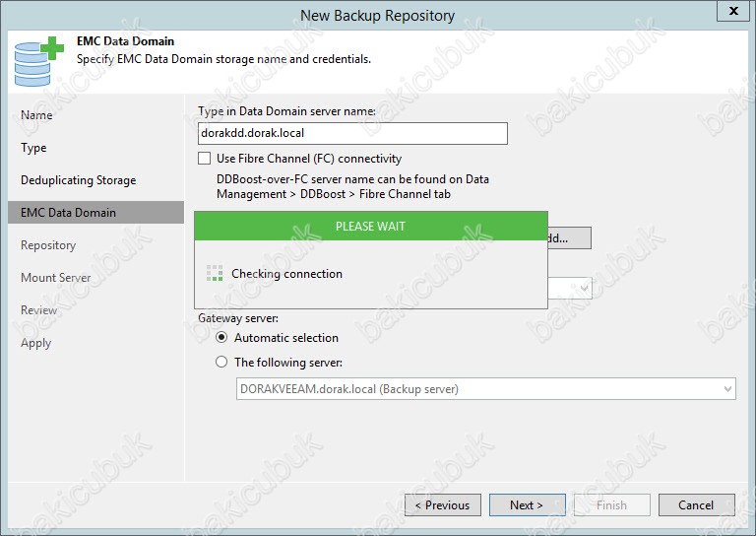The width and height of the screenshot is (756, 536).
Task: Click the New Backup Repository title bar
Action: pyautogui.click(x=378, y=16)
